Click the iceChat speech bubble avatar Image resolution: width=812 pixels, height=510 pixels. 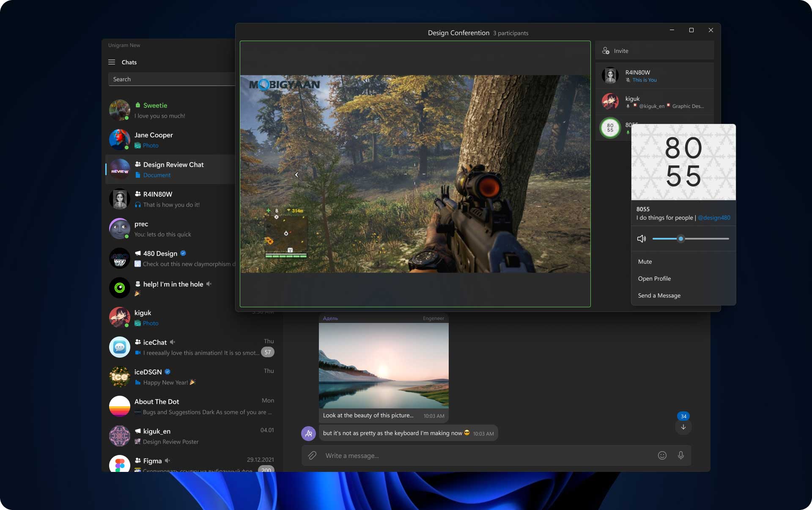tap(120, 347)
